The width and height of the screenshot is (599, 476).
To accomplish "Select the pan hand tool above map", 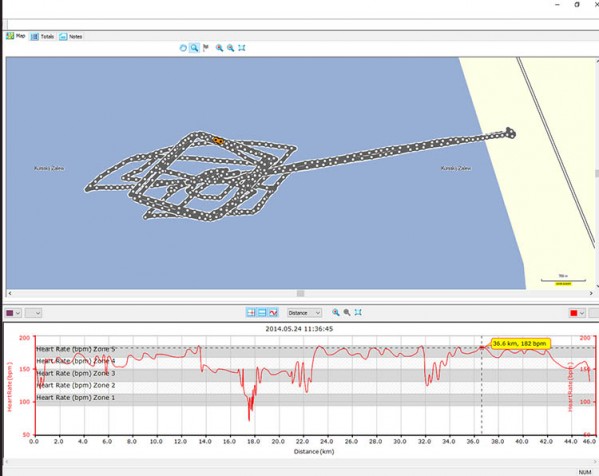I will (183, 48).
